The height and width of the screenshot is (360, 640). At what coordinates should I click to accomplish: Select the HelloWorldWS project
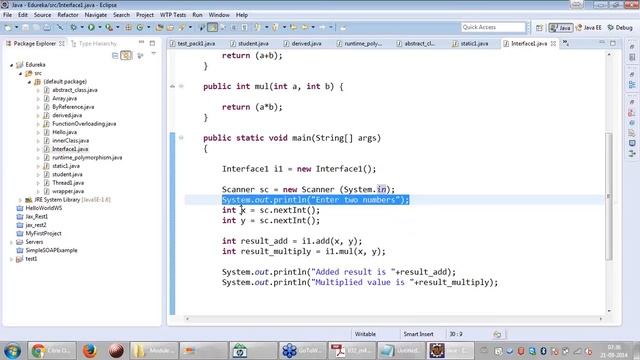44,208
